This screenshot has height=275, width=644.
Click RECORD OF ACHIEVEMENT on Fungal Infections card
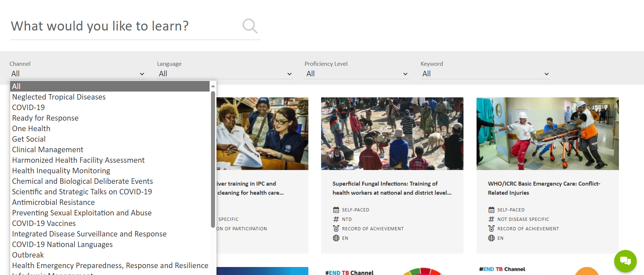click(x=373, y=229)
